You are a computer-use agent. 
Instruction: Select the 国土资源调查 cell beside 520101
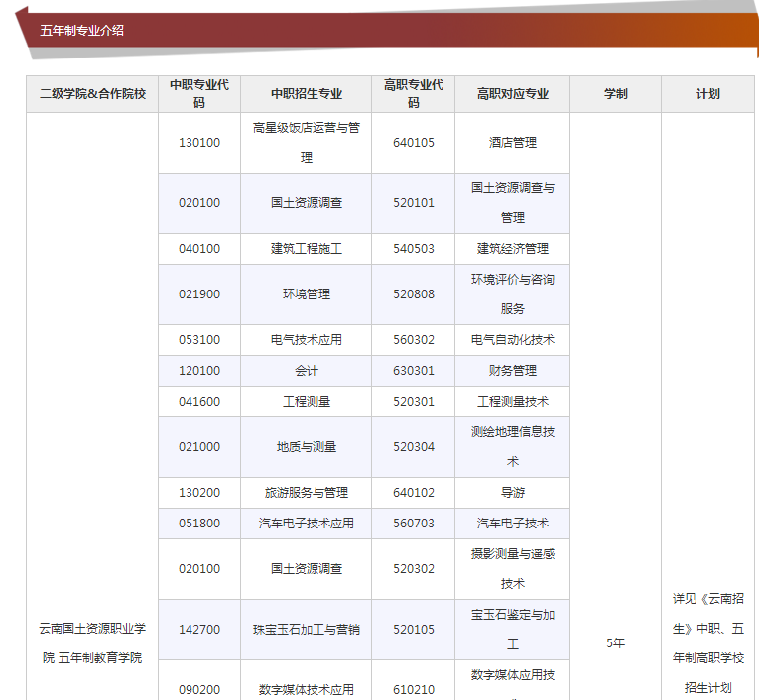tap(306, 203)
